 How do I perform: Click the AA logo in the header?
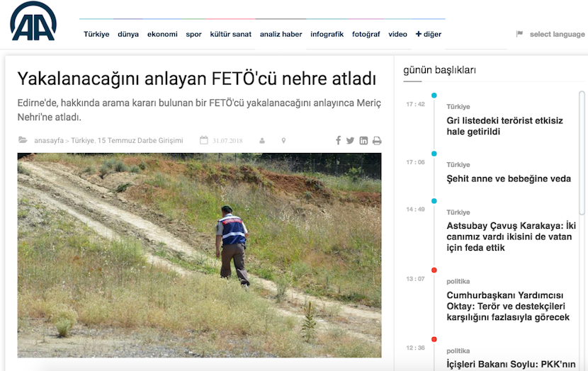point(33,21)
